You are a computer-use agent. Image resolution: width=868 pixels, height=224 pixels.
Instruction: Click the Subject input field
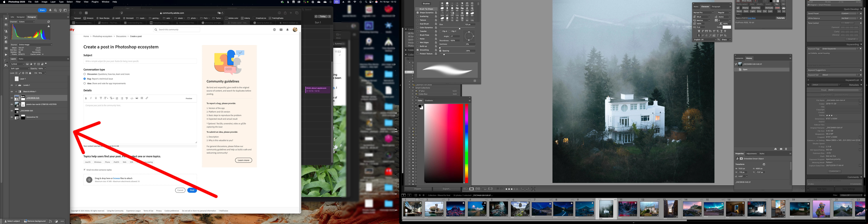tap(140, 61)
